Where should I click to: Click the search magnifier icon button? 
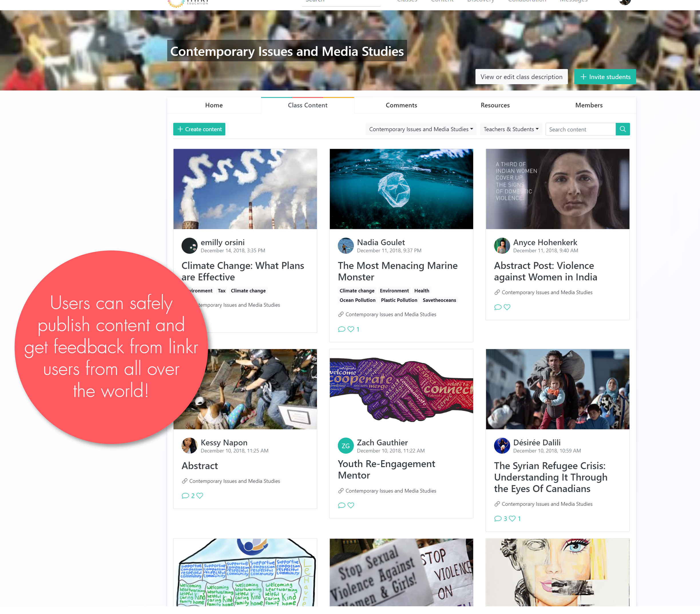click(x=622, y=129)
